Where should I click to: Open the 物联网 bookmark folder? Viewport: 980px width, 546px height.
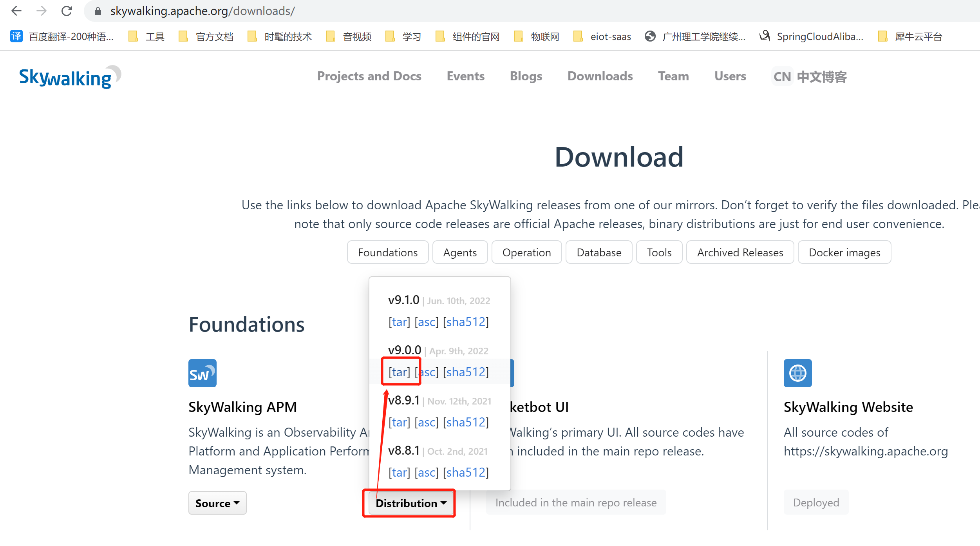point(536,36)
